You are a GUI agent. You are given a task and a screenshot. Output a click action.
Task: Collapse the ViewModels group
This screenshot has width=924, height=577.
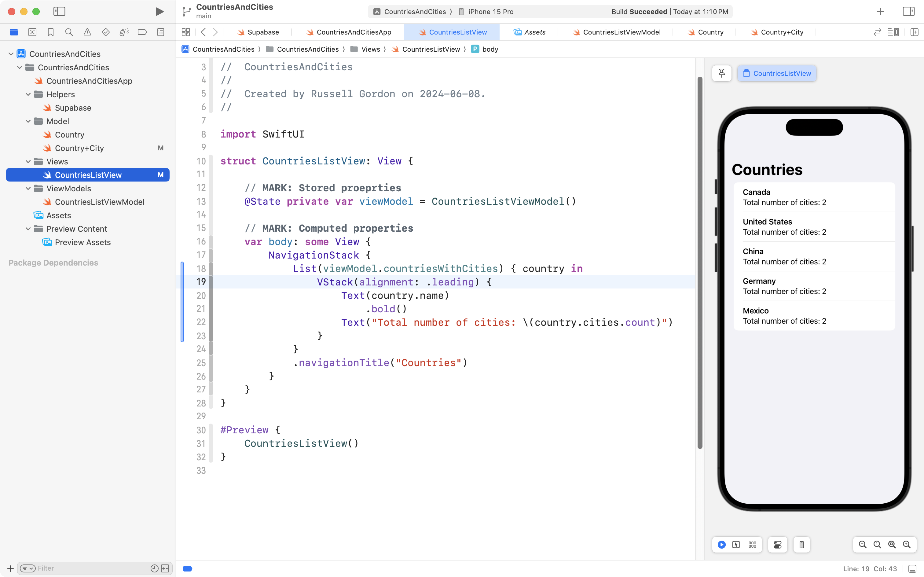coord(28,189)
